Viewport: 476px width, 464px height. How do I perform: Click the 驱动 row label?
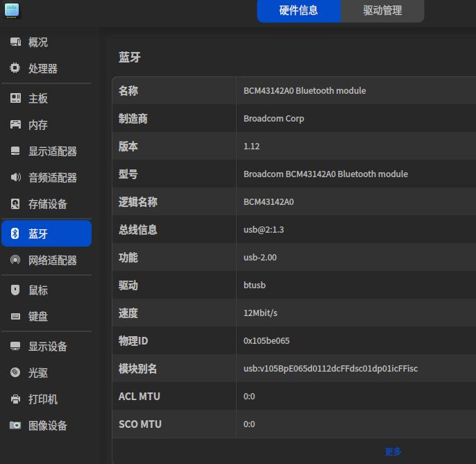(128, 285)
